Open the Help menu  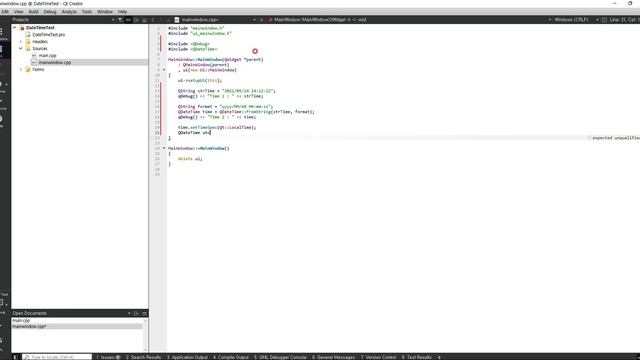(x=122, y=12)
